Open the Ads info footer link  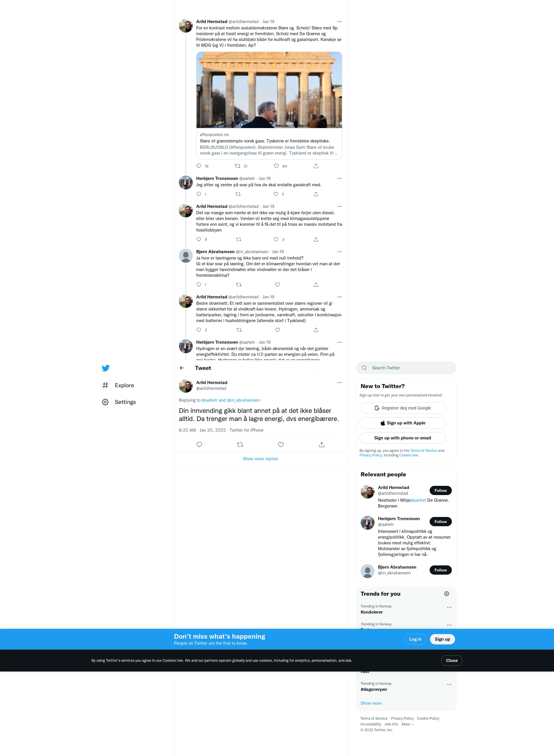[x=391, y=725]
